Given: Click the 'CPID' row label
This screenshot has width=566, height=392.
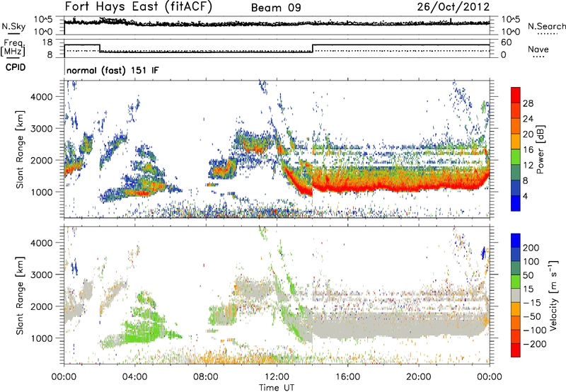Looking at the screenshot, I should pos(16,67).
